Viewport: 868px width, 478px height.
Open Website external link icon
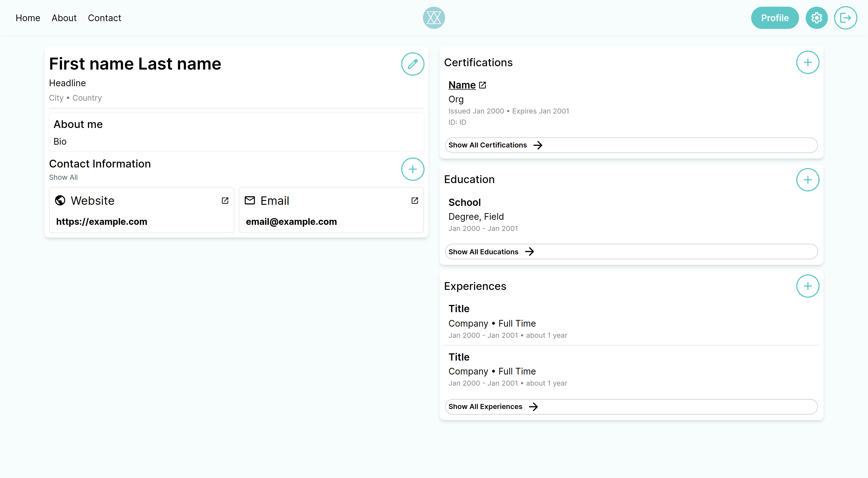225,201
